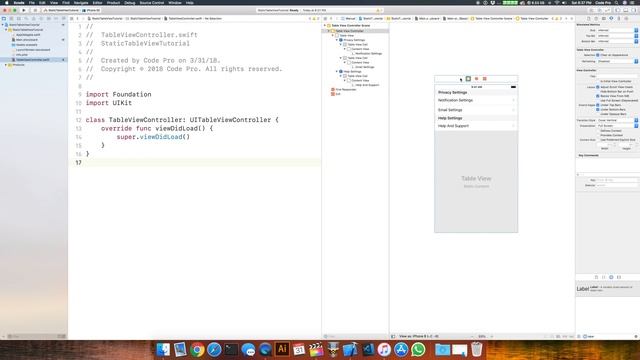Toggle Resize View From NIB checkbox
Screen dimensions: 640x360
598,96
